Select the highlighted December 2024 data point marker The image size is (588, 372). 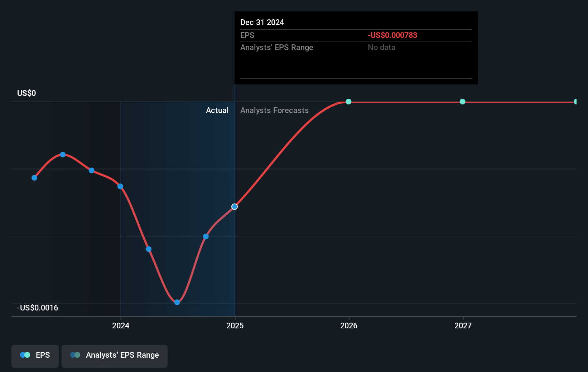click(235, 206)
